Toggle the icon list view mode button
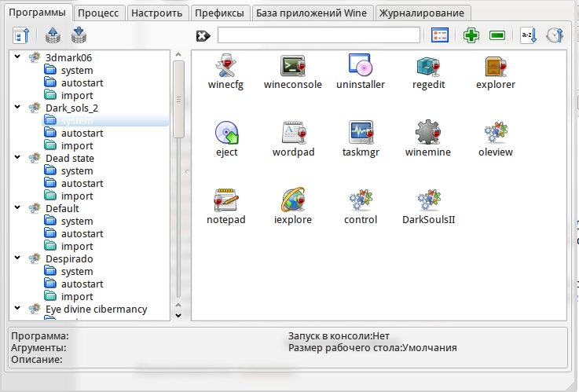Image resolution: width=579 pixels, height=392 pixels. click(x=440, y=35)
